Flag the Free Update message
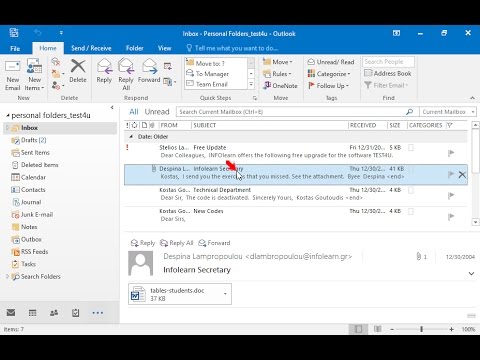 tap(451, 153)
